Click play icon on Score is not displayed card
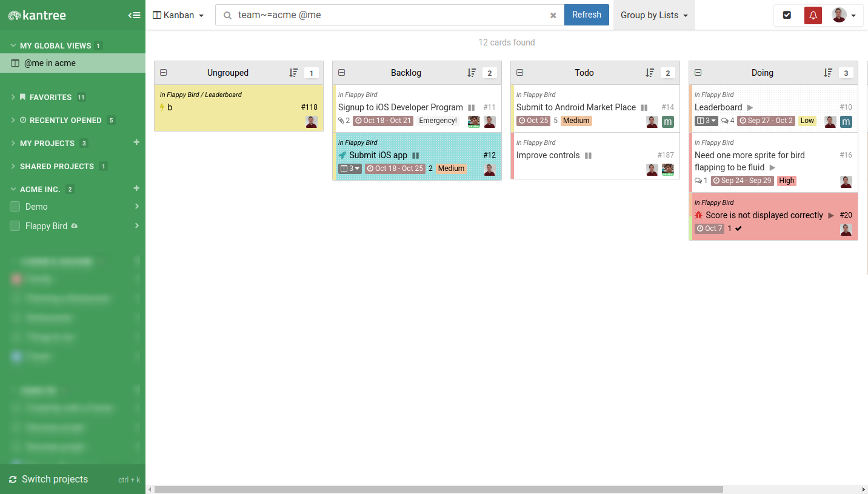This screenshot has width=868, height=494. click(831, 216)
